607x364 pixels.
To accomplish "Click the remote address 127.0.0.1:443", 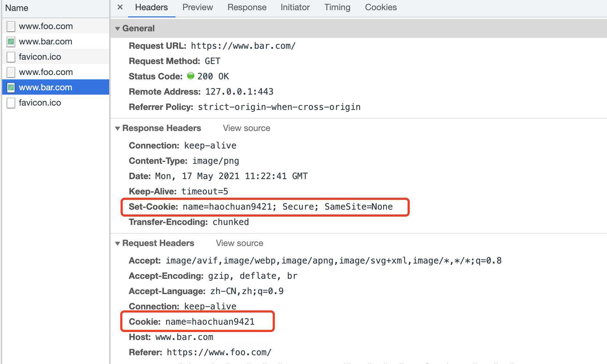I will pos(239,92).
